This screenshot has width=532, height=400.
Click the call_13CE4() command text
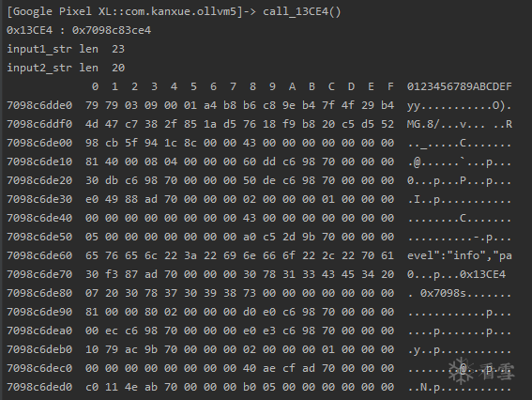(x=301, y=11)
